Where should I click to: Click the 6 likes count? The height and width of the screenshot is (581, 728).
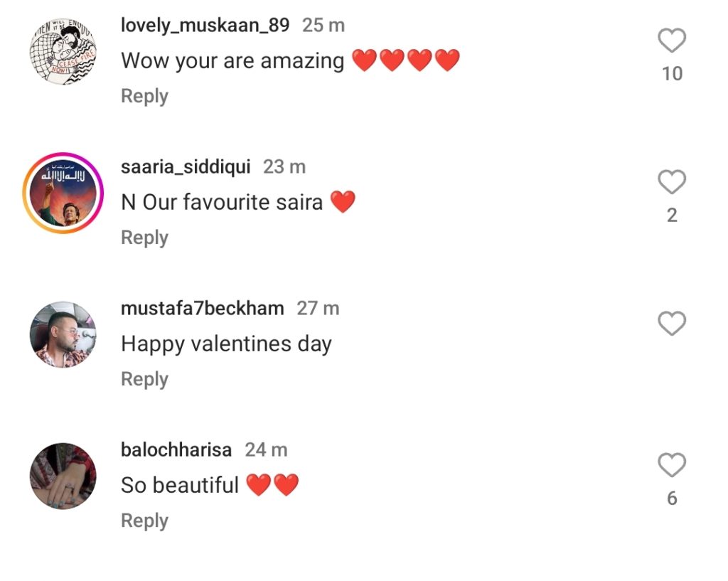(x=672, y=499)
